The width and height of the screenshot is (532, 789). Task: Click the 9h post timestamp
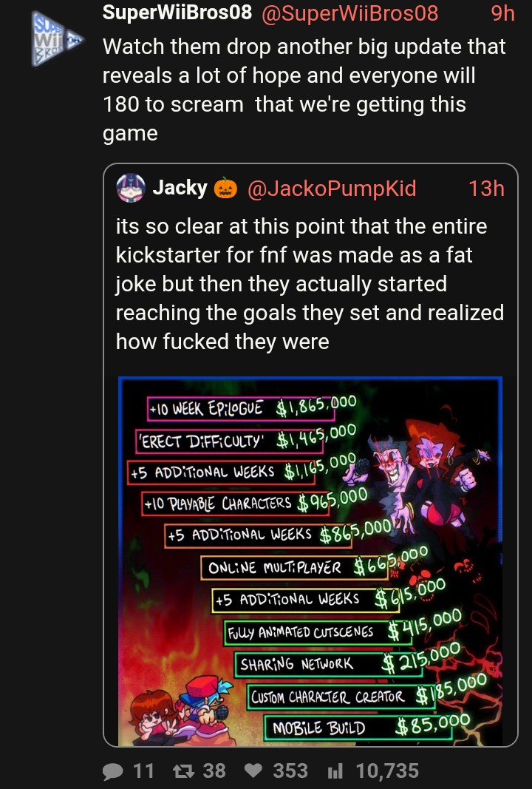click(503, 13)
